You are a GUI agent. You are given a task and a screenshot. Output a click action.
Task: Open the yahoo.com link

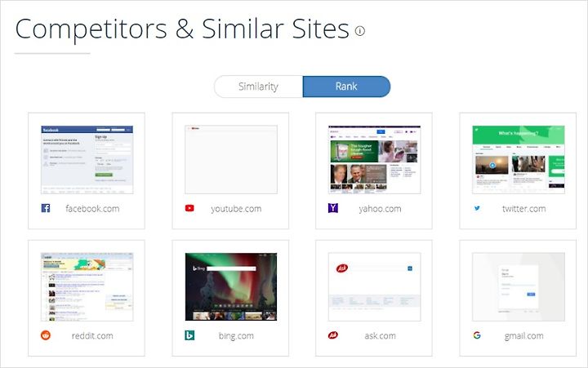[380, 209]
